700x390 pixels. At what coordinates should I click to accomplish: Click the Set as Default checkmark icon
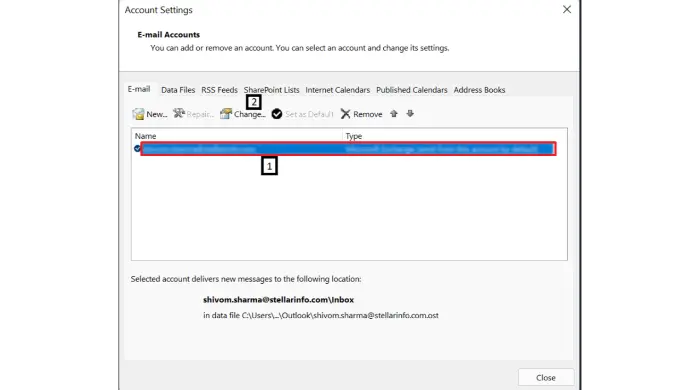[277, 114]
